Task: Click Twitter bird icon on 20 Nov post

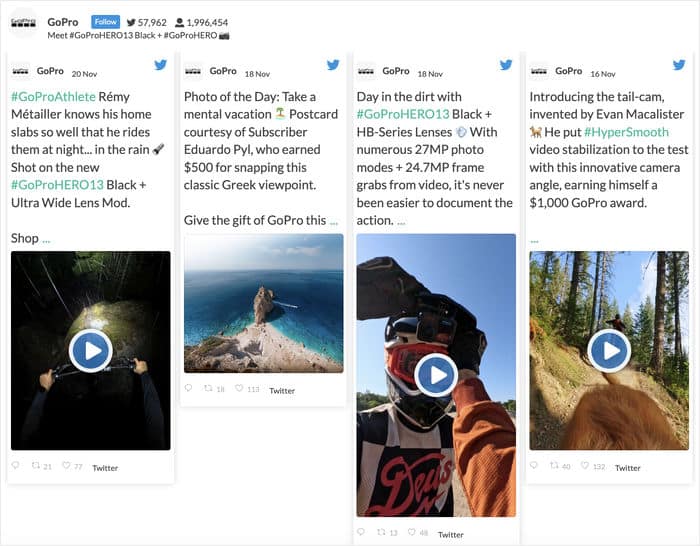Action: (x=160, y=65)
